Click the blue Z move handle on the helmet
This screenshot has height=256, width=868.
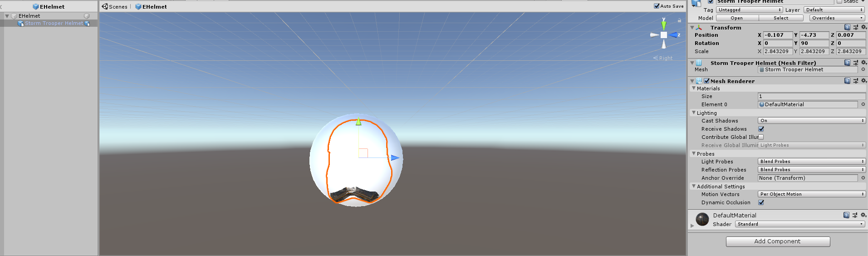point(395,158)
